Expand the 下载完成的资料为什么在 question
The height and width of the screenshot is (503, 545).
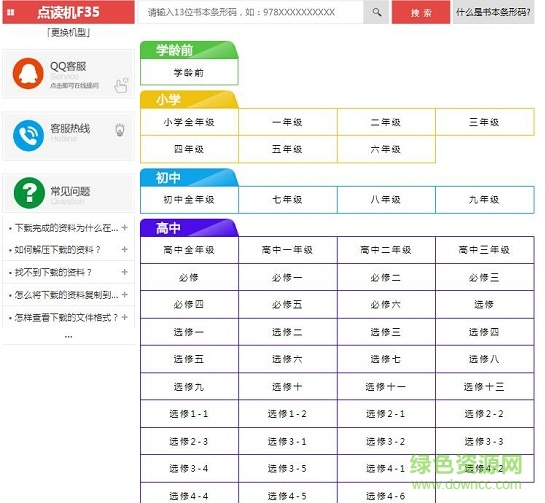[124, 228]
